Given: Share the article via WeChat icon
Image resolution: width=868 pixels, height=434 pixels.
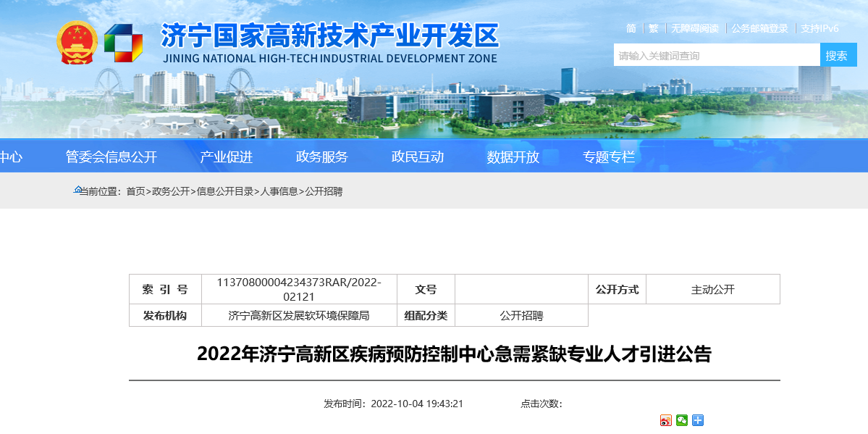Looking at the screenshot, I should coord(682,420).
